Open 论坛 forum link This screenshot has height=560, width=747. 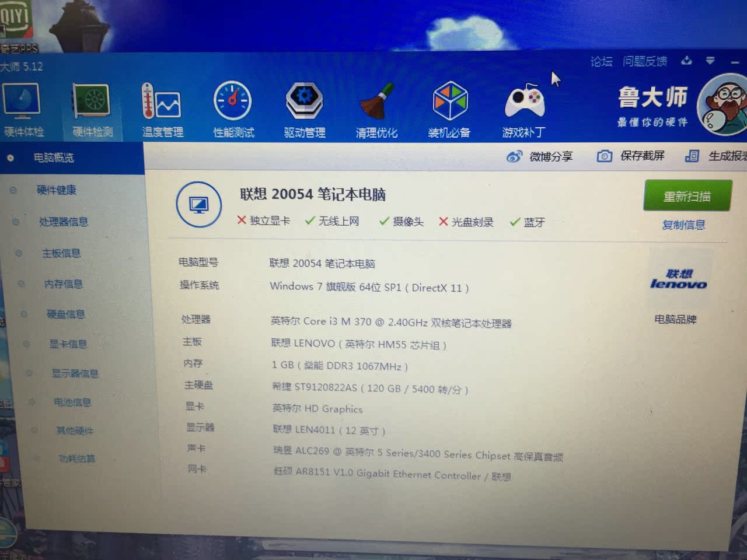point(601,61)
